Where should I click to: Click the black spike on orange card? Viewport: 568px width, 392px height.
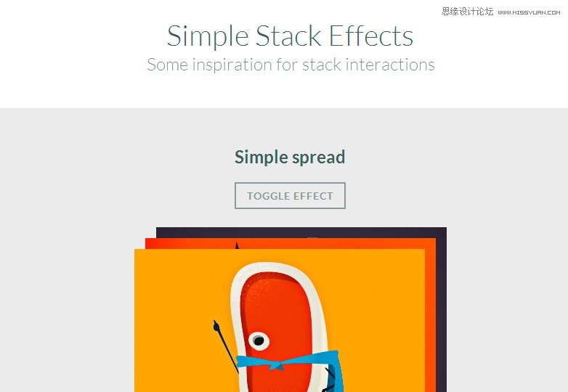click(x=238, y=245)
